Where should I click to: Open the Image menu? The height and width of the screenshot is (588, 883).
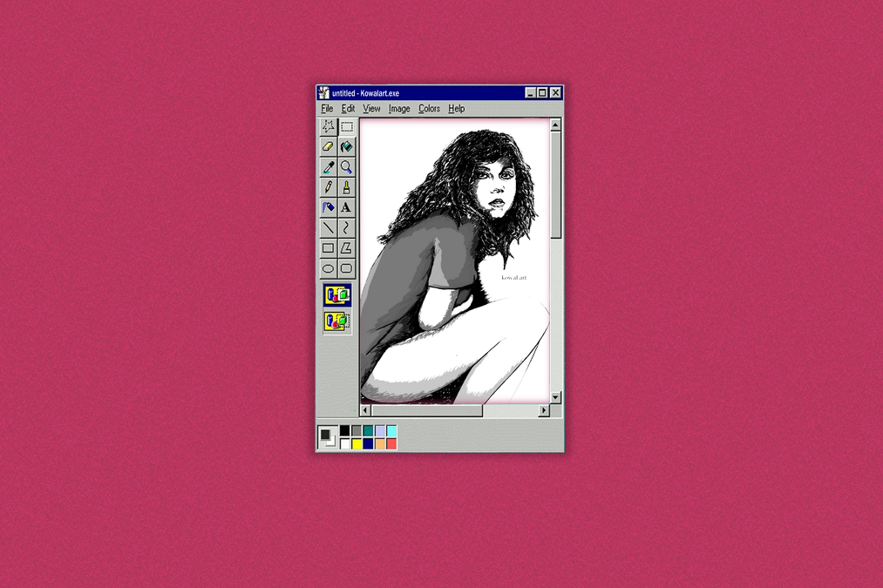click(399, 109)
